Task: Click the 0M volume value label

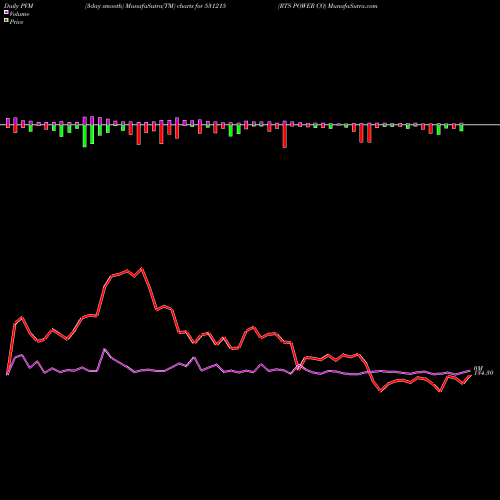Action: coord(478,369)
